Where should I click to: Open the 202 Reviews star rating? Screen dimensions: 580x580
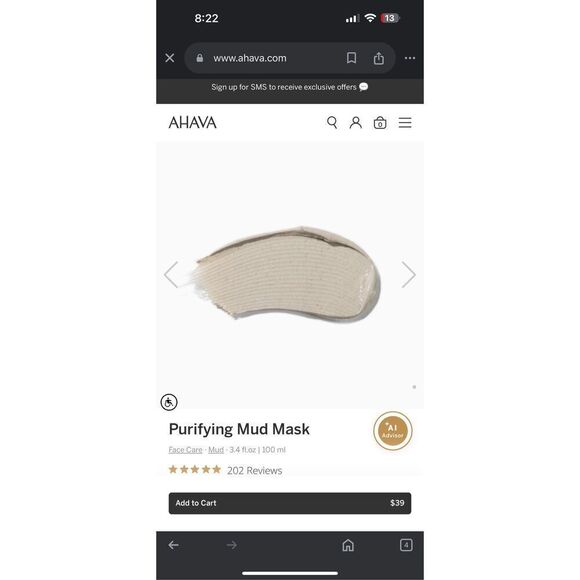point(225,470)
